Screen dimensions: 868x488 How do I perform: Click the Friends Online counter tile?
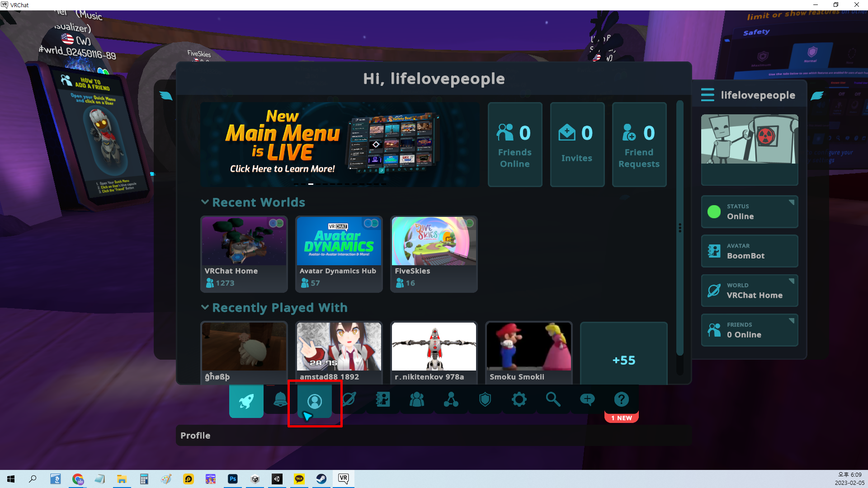pyautogui.click(x=515, y=145)
